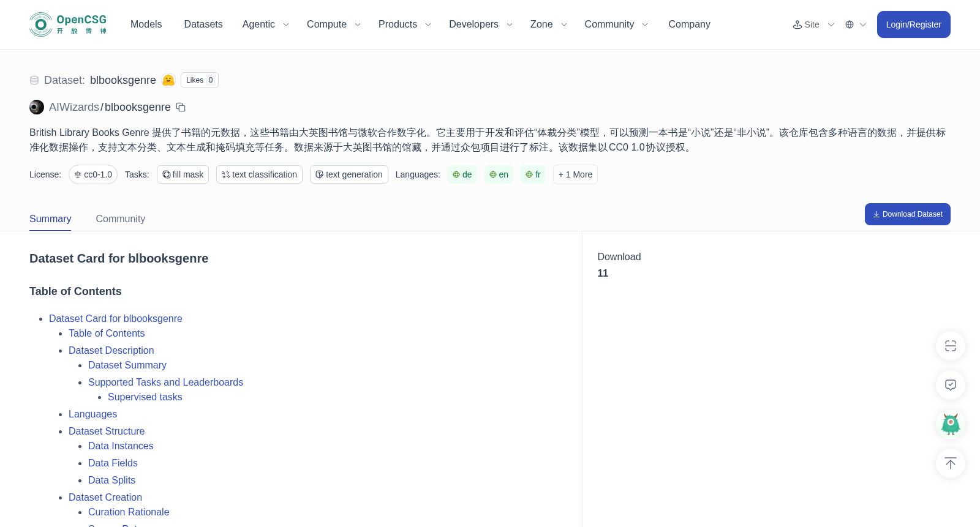Open the AIWizards namespace link
This screenshot has height=527, width=980.
(74, 107)
